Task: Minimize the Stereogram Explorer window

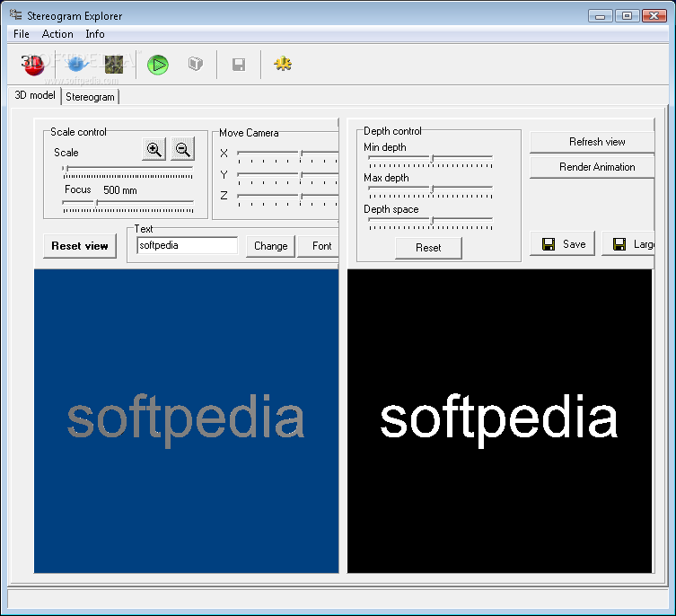Action: click(600, 16)
